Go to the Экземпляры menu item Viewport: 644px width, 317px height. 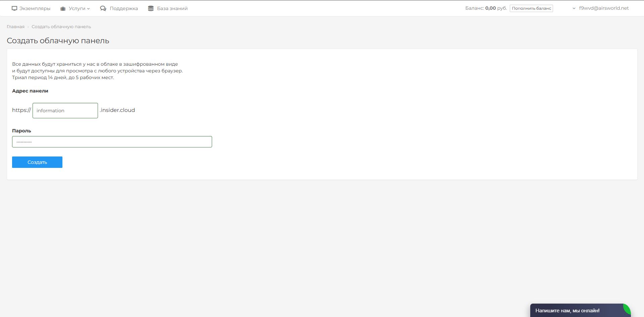pyautogui.click(x=35, y=8)
